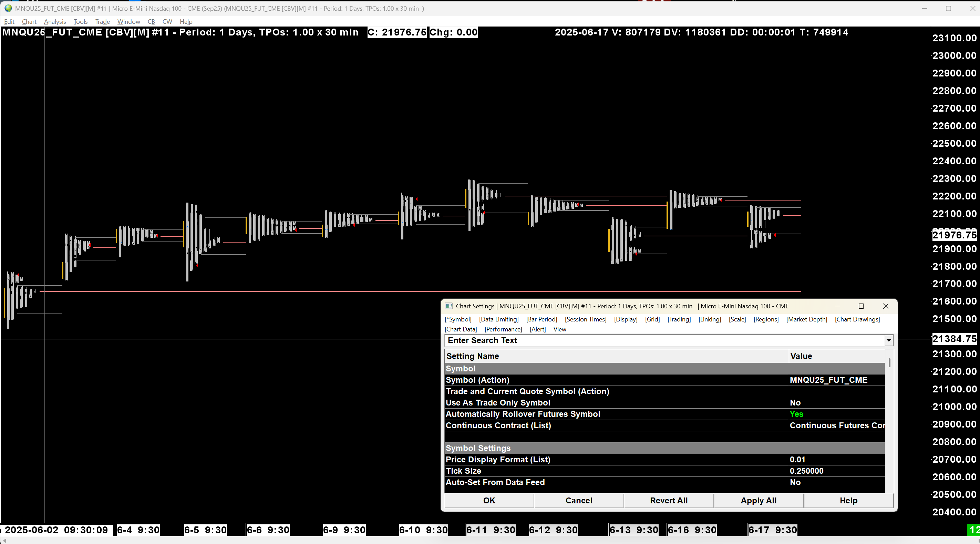Click the left scroll arrow at chart bottom
This screenshot has width=980, height=544.
click(4, 540)
